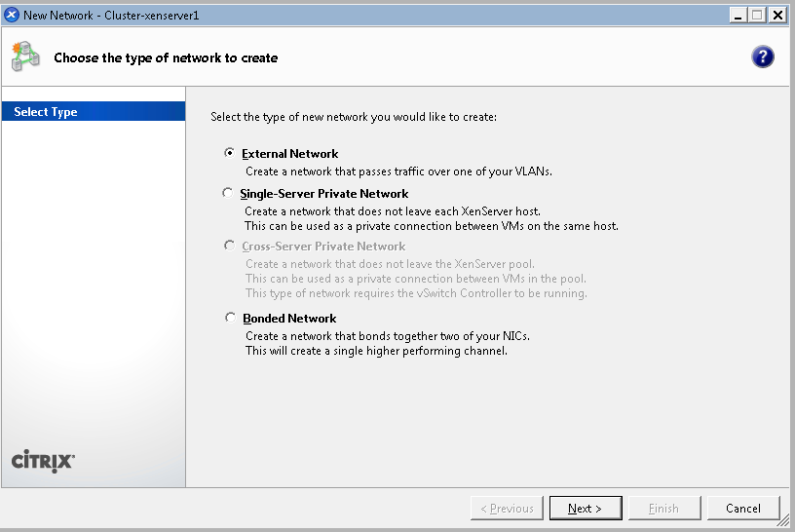This screenshot has height=532, width=795.
Task: Click the network wizard icon in the header
Action: 25,57
